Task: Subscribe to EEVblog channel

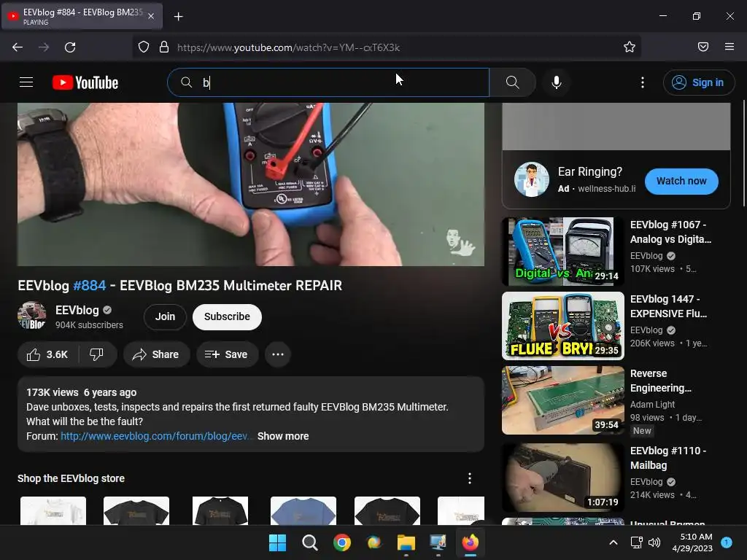Action: pyautogui.click(x=228, y=316)
